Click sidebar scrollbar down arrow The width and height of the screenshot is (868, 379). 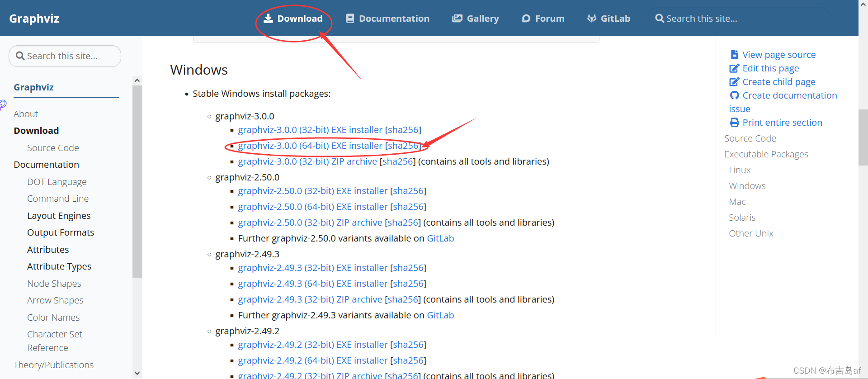[137, 373]
